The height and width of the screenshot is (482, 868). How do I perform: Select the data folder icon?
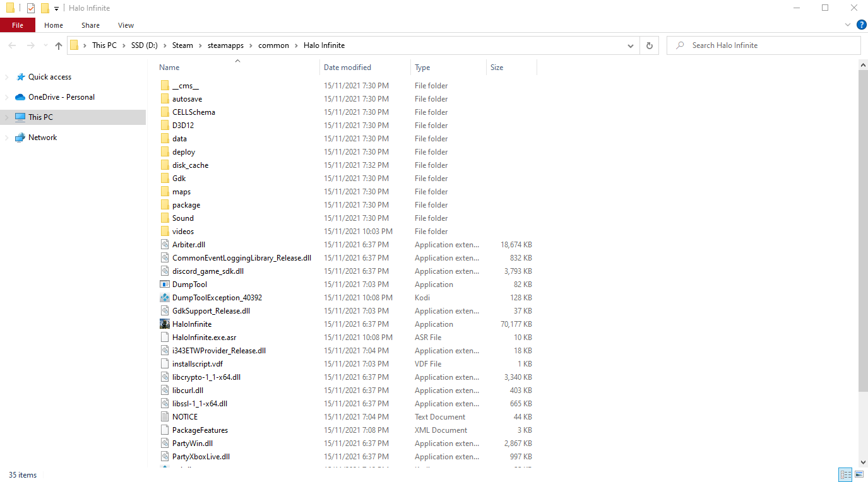165,139
